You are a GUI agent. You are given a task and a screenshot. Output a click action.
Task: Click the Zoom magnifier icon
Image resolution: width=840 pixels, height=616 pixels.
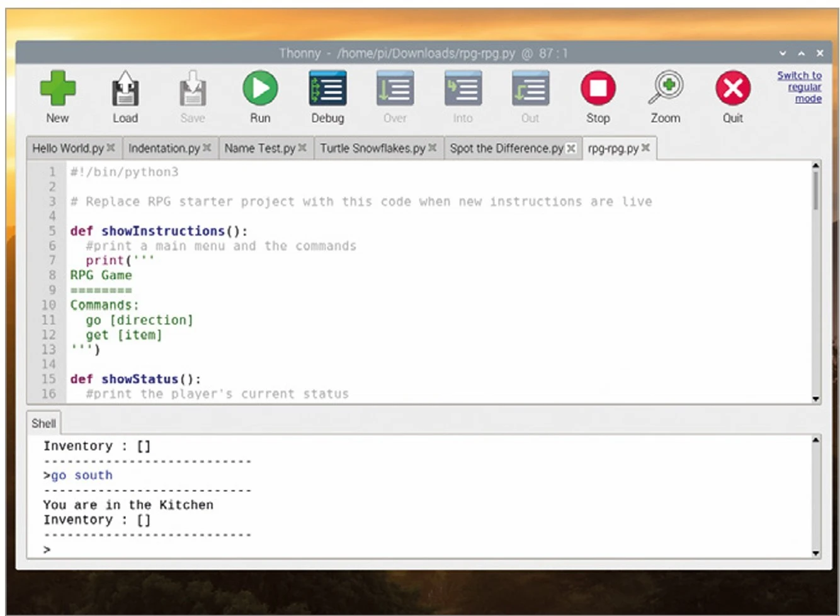coord(666,88)
